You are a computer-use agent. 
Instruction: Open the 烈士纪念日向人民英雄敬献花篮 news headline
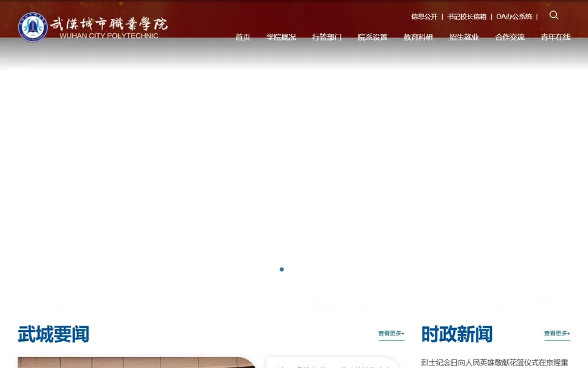[x=494, y=362]
